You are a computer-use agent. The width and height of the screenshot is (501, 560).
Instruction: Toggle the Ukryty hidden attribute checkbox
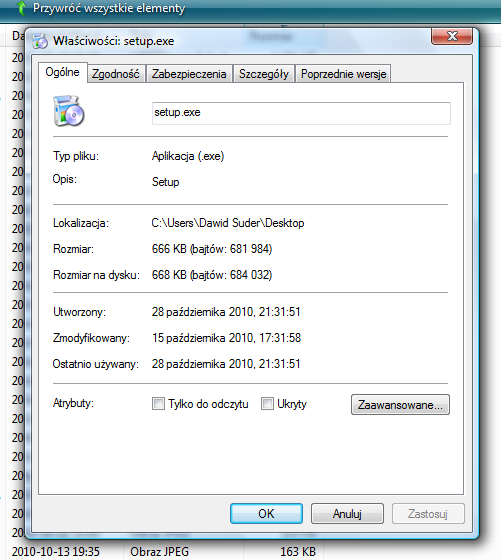click(x=267, y=404)
